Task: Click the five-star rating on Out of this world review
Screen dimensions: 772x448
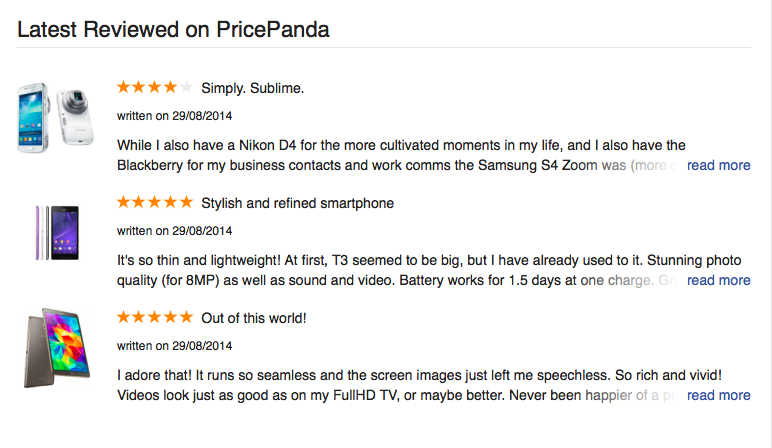Action: 155,318
